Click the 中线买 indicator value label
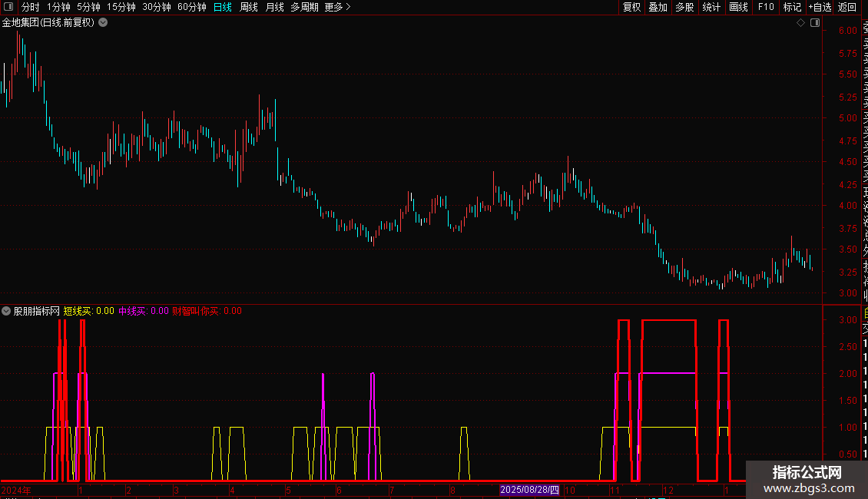The height and width of the screenshot is (499, 868). click(144, 311)
